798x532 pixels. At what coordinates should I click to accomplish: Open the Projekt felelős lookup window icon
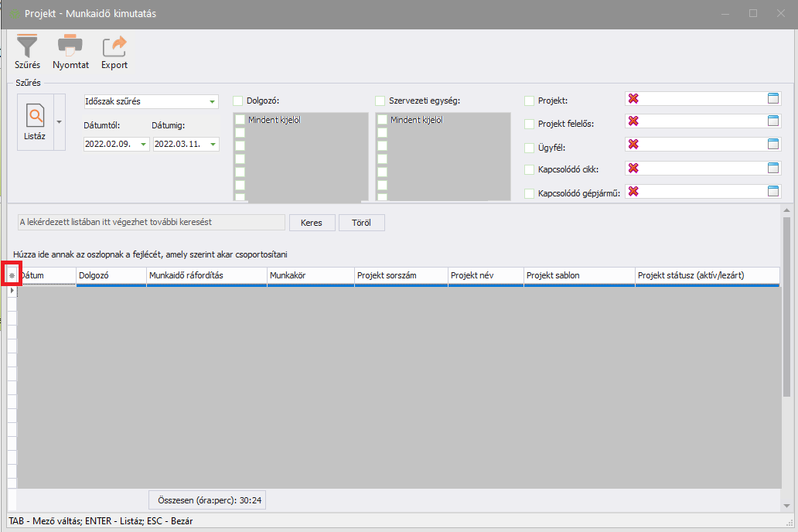click(x=773, y=121)
